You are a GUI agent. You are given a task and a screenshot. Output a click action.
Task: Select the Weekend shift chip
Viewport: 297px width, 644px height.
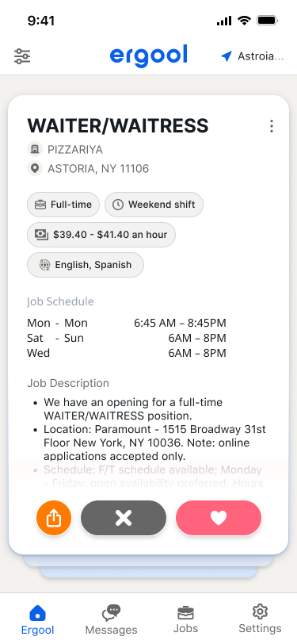point(154,205)
